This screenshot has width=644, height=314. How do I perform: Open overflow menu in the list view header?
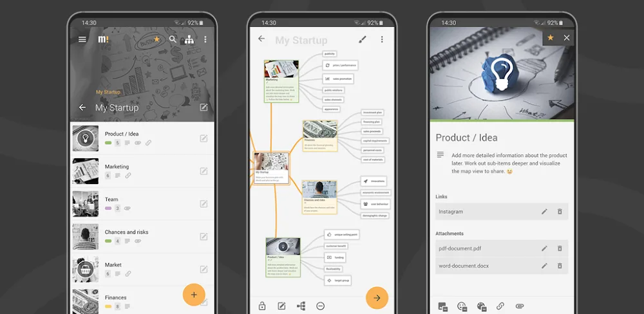[x=205, y=39]
